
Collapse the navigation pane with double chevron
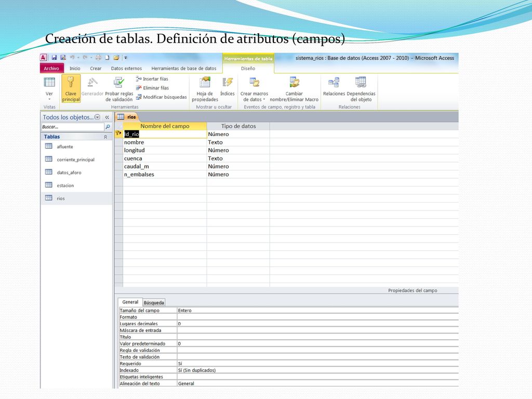(107, 117)
